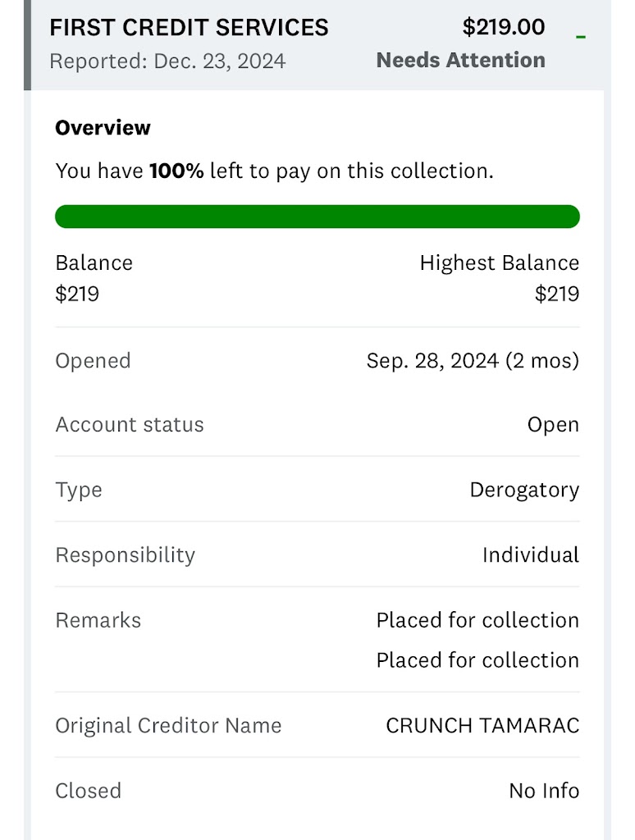635x840 pixels.
Task: Click the FIRST CREDIT SERVICES header title
Action: click(x=189, y=27)
